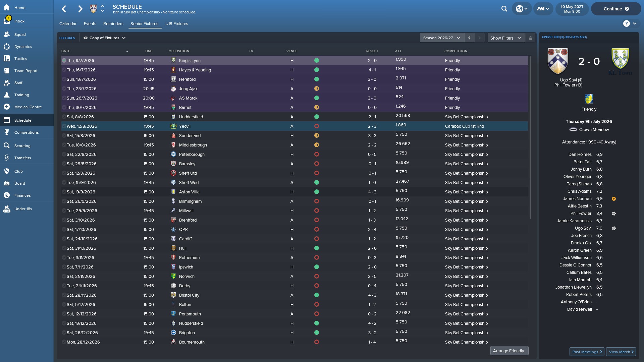This screenshot has height=362, width=644.
Task: Open the Copy of Fixtures view dropdown
Action: [104, 38]
